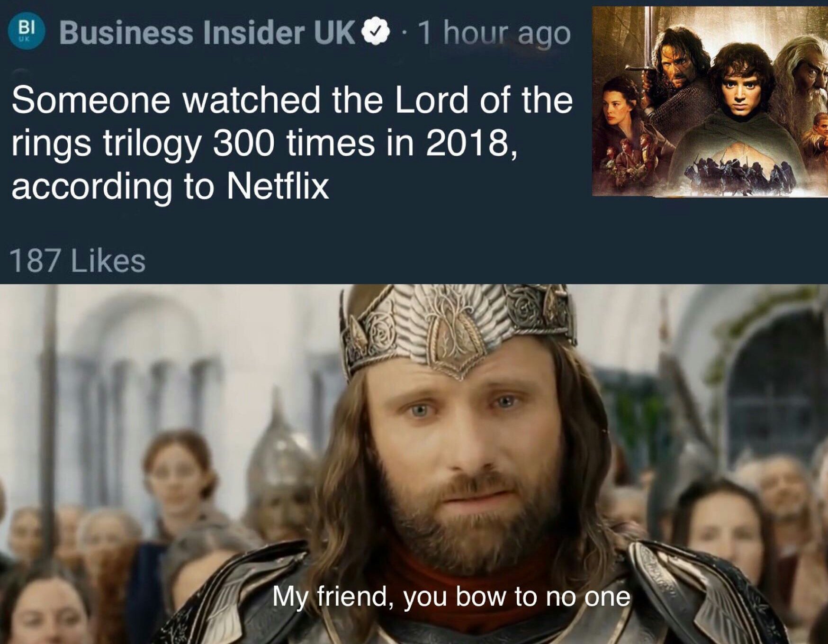Click the horse riders at the poster's bottom
Viewport: 828px width, 644px height.
coord(741,174)
